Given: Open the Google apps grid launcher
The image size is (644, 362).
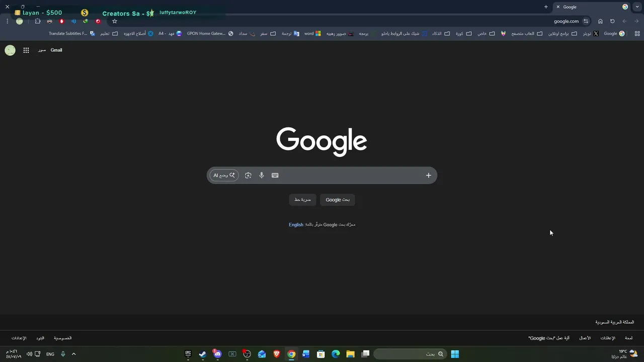Looking at the screenshot, I should pos(26,50).
